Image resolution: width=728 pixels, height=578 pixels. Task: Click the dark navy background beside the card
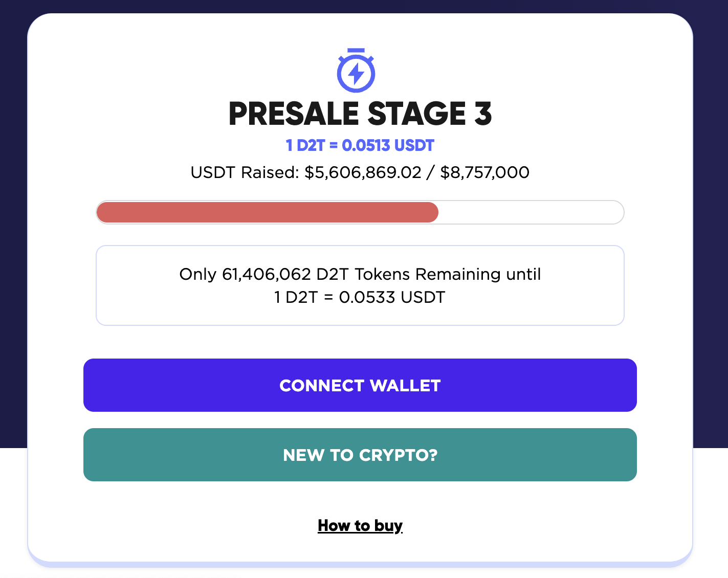click(x=710, y=230)
